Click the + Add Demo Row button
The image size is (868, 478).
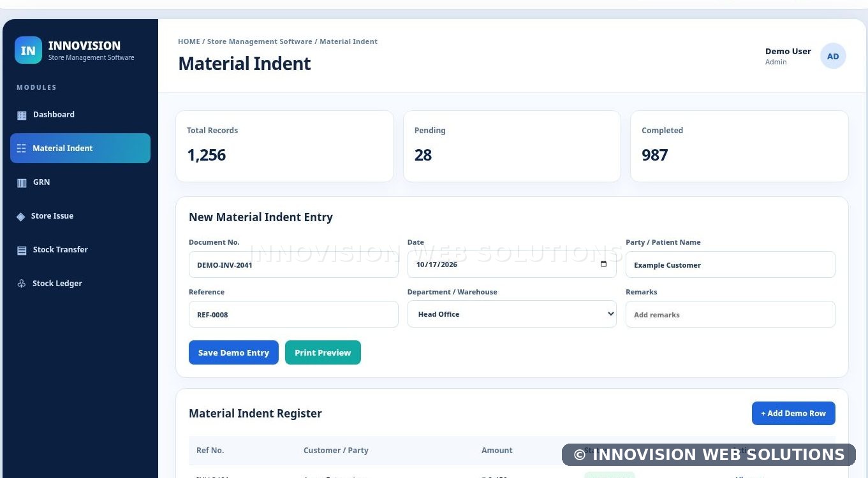[x=793, y=413]
